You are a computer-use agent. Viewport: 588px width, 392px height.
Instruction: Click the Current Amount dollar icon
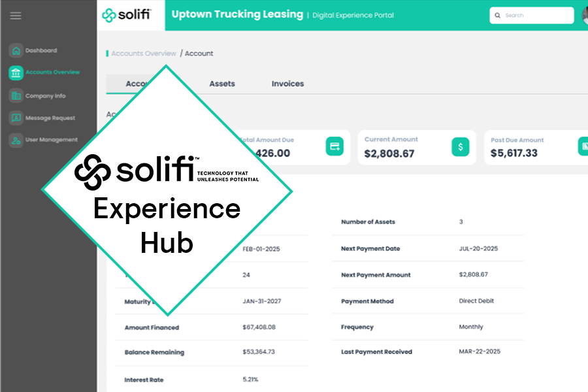point(461,147)
